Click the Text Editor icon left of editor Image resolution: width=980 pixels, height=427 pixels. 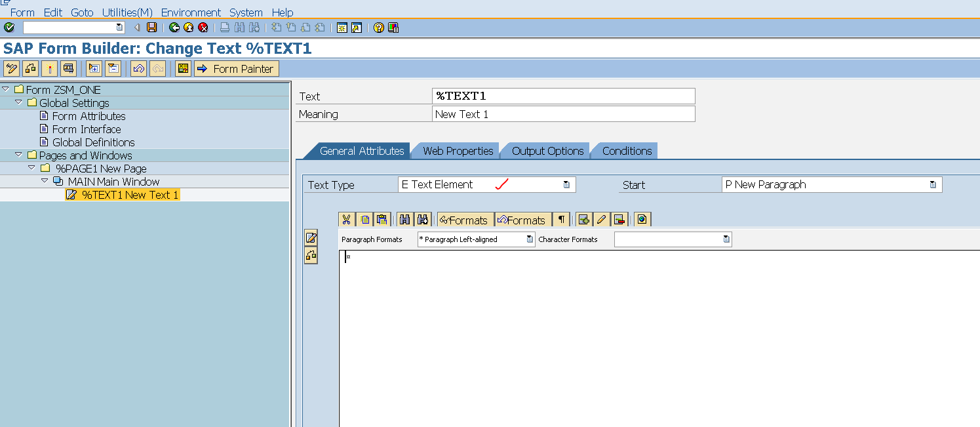[311, 237]
